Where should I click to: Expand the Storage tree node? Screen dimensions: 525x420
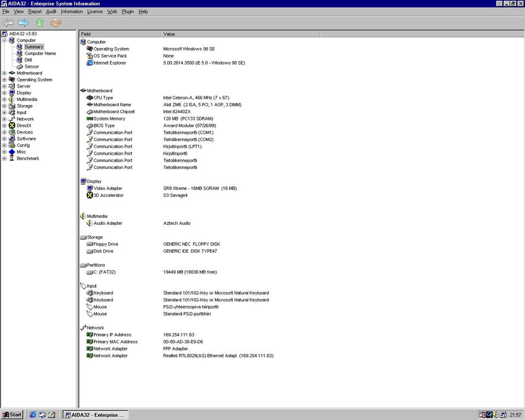click(x=4, y=106)
